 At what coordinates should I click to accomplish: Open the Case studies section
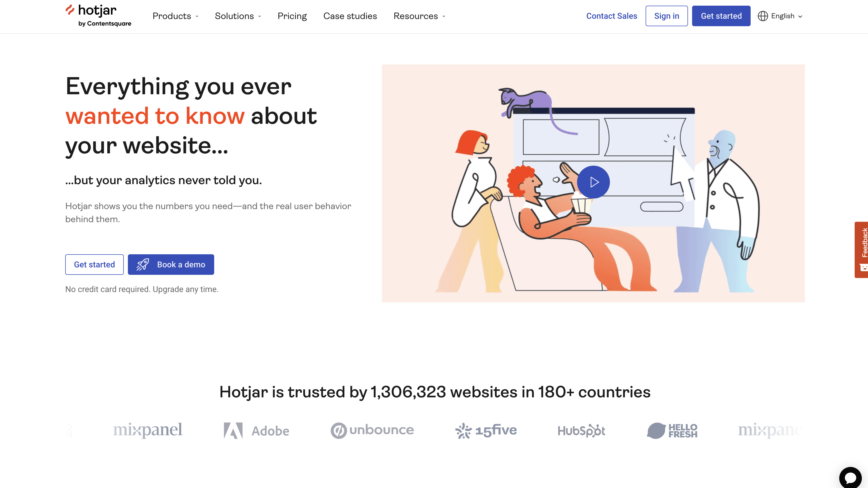[350, 16]
